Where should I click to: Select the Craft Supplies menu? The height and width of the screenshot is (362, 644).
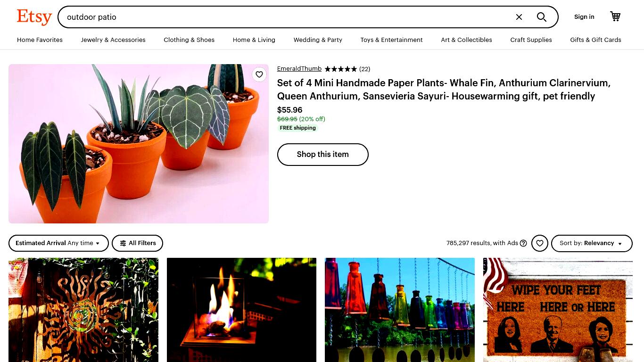pyautogui.click(x=531, y=40)
